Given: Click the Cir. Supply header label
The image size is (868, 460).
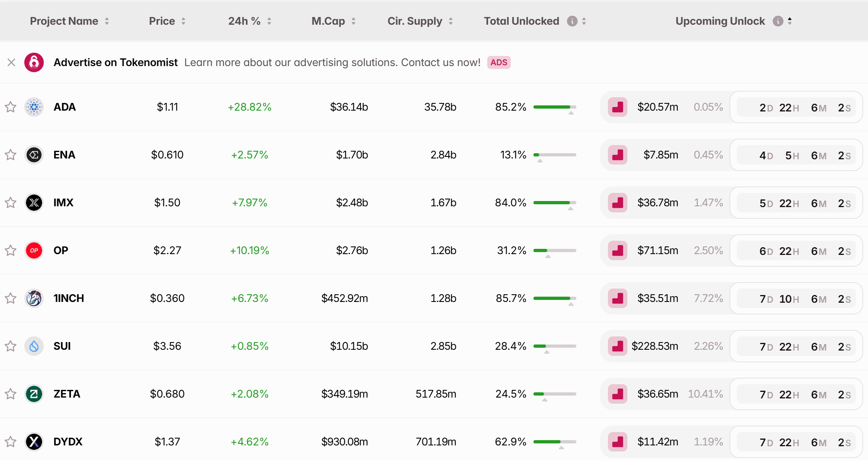Looking at the screenshot, I should pyautogui.click(x=415, y=21).
